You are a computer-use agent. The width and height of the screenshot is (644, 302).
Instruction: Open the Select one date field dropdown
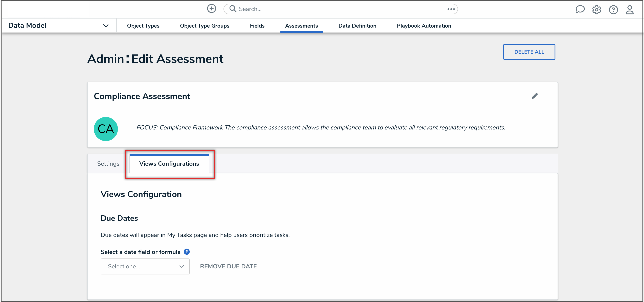point(145,266)
